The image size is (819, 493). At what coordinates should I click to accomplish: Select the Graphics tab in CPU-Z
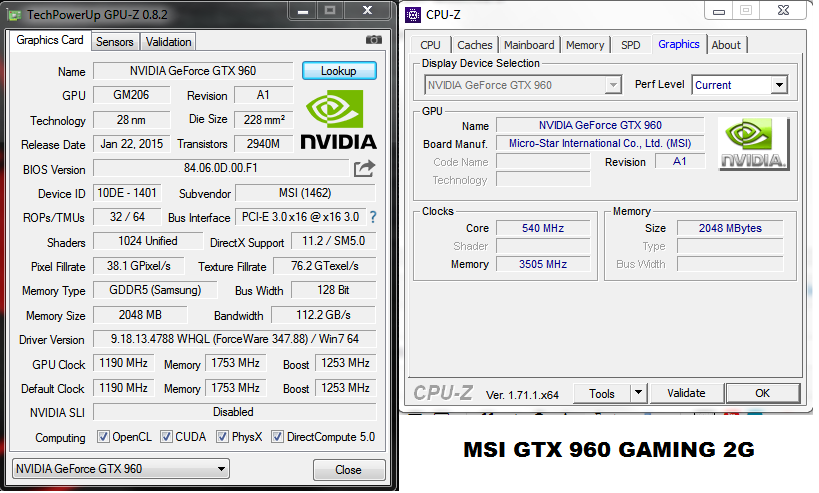pos(678,44)
